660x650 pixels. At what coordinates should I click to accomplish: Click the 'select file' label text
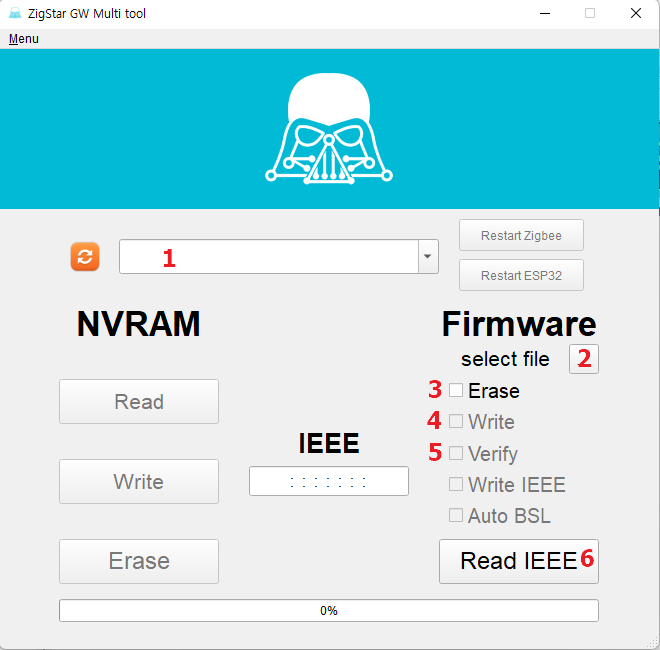[x=505, y=359]
